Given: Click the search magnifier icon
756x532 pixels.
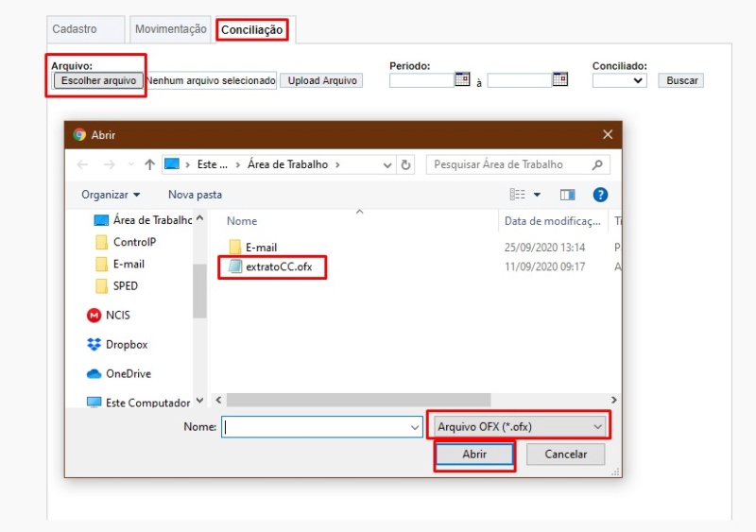Looking at the screenshot, I should coord(597,165).
